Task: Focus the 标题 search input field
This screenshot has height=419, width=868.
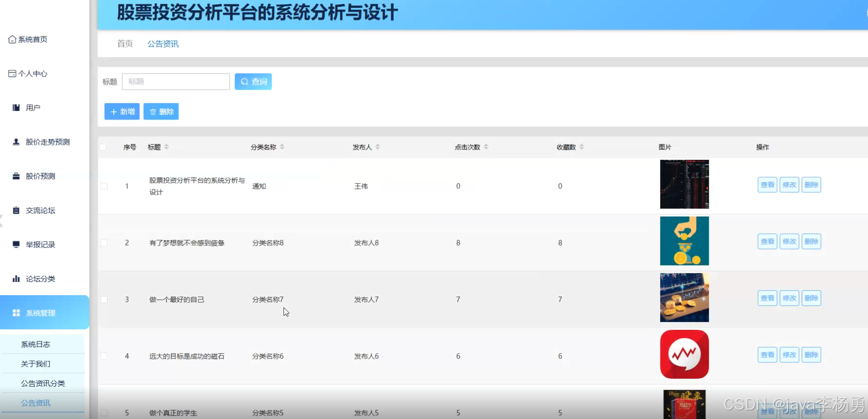Action: [x=176, y=81]
